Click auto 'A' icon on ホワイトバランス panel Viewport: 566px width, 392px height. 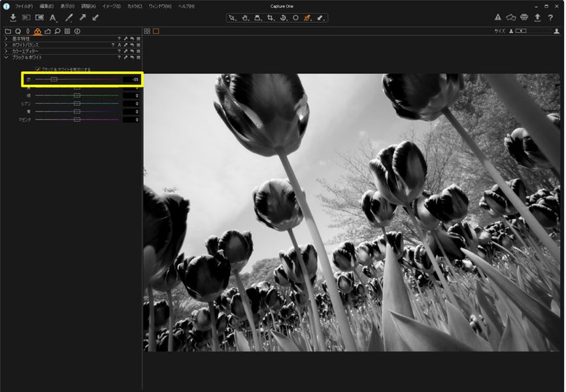pyautogui.click(x=120, y=45)
